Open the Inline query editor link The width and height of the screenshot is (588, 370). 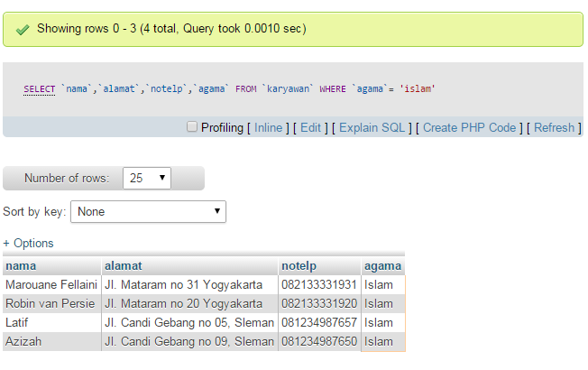pos(268,127)
